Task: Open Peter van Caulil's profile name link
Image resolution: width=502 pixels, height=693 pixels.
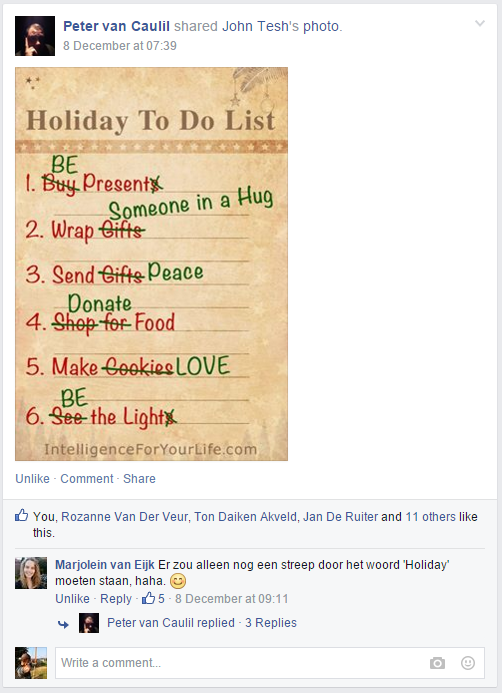Action: (x=116, y=26)
